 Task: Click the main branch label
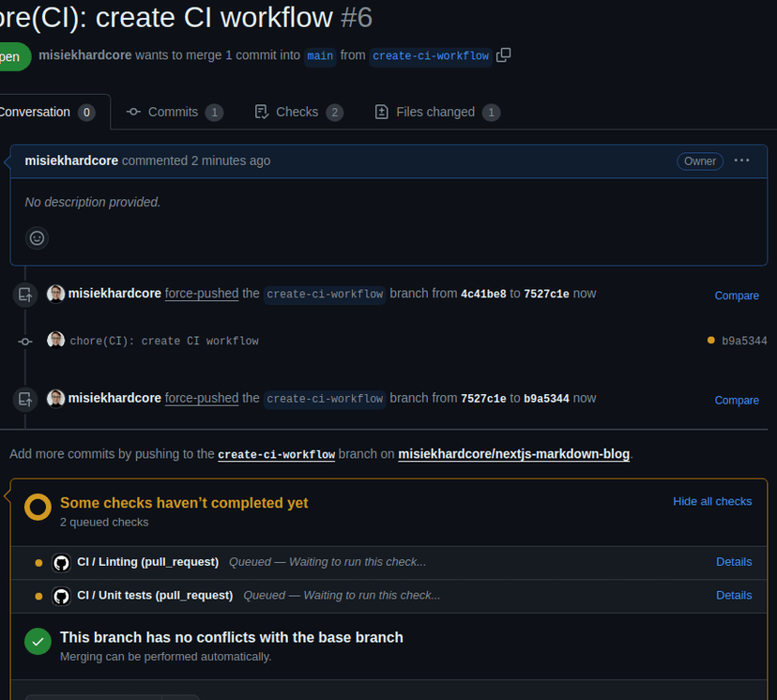click(320, 56)
